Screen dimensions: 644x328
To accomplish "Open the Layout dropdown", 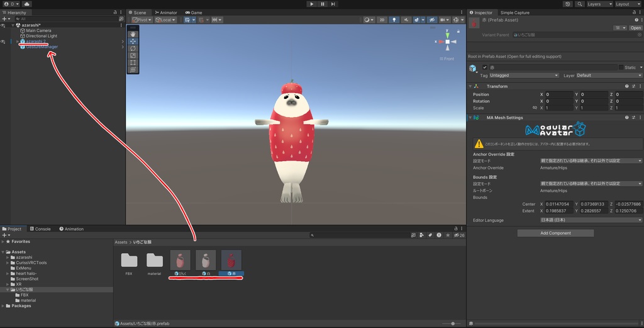I will click(628, 4).
